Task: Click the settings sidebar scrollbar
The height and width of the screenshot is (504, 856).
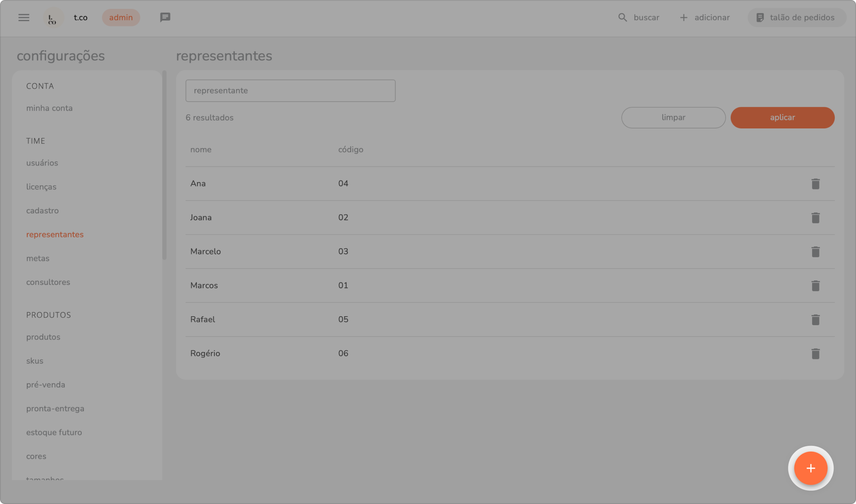Action: tap(164, 165)
